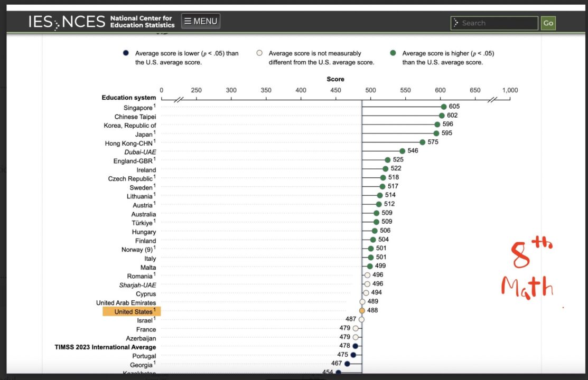Select Japan's data point at 595
The width and height of the screenshot is (588, 380).
(x=436, y=134)
